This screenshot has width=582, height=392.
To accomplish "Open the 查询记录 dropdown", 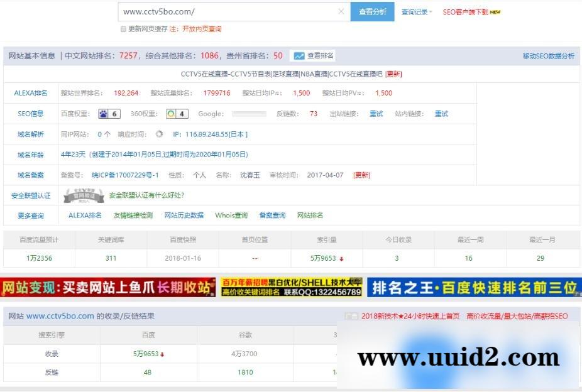I will (415, 11).
